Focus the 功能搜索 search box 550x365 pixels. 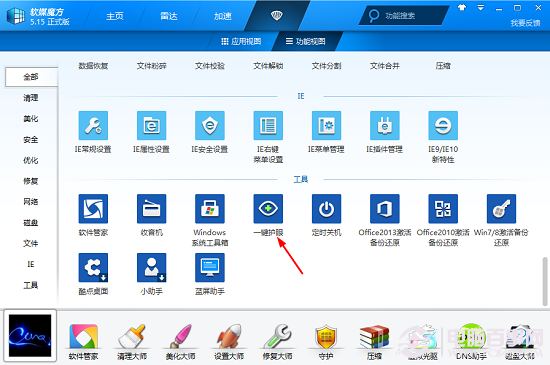[x=403, y=15]
